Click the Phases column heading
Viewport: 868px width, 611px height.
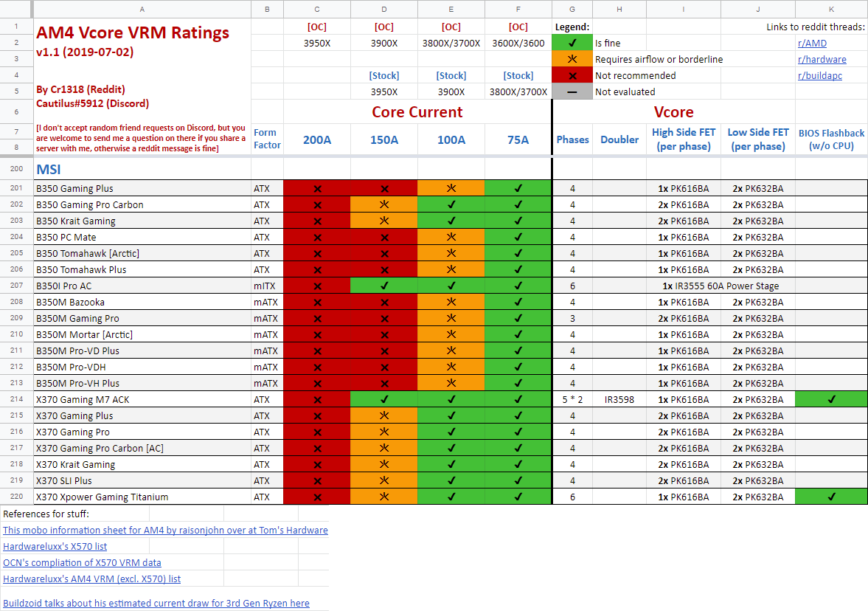pyautogui.click(x=572, y=139)
